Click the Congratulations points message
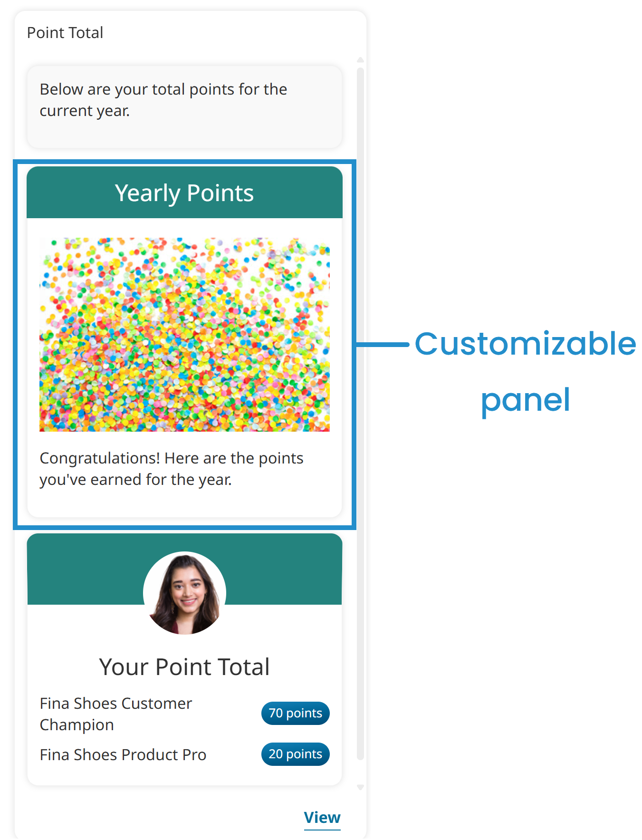 click(172, 468)
